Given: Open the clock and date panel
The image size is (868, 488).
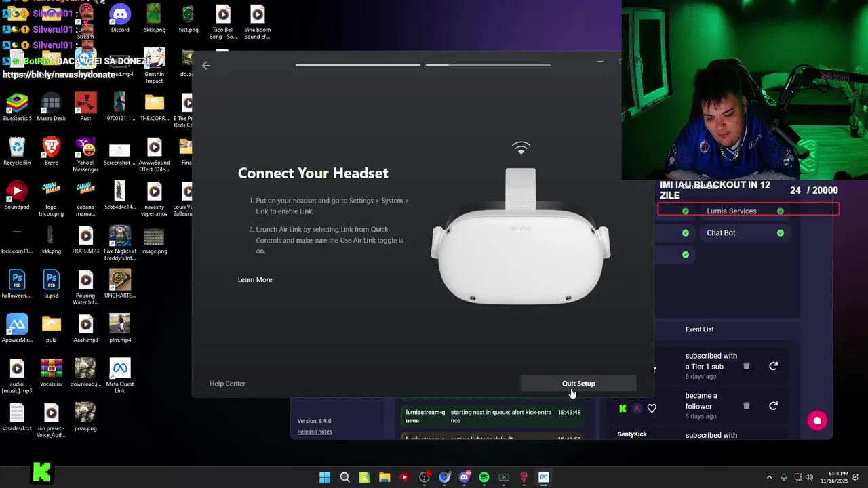Looking at the screenshot, I should (834, 477).
